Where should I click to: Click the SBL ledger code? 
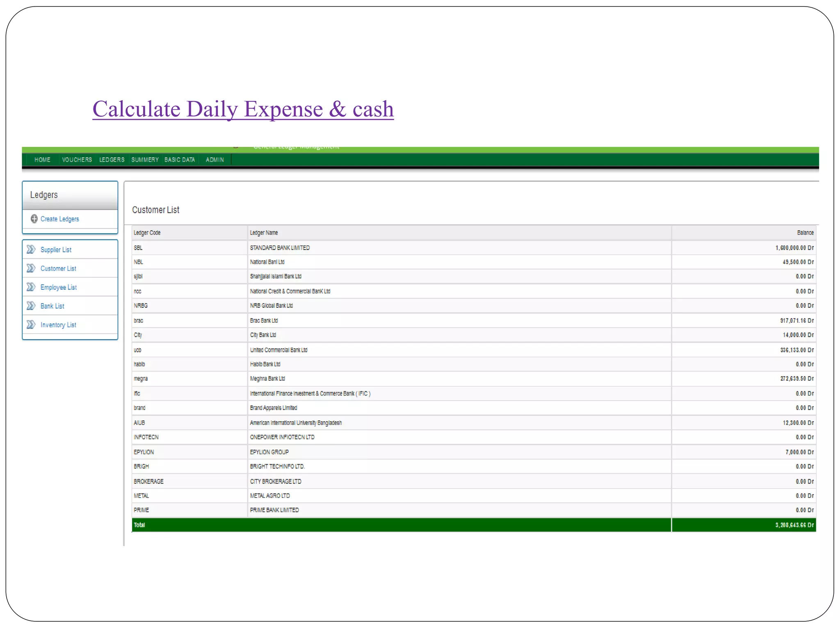click(x=138, y=248)
